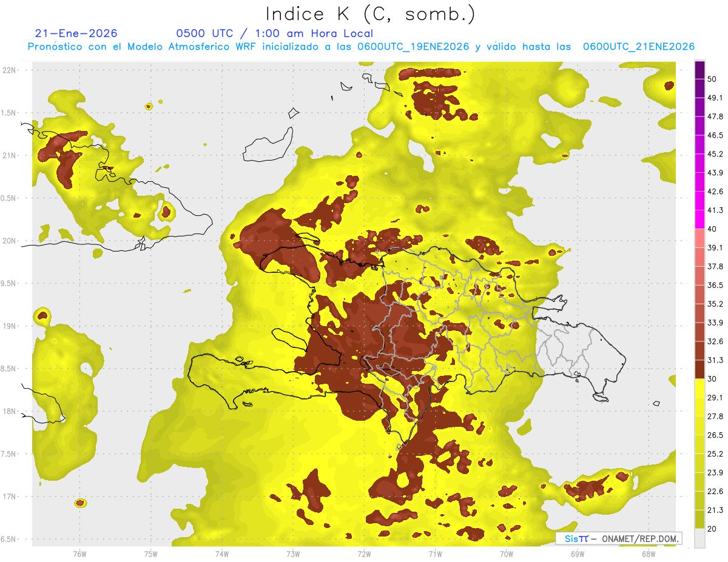Click the colorbar value "23.9"
The image size is (728, 562).
[715, 473]
